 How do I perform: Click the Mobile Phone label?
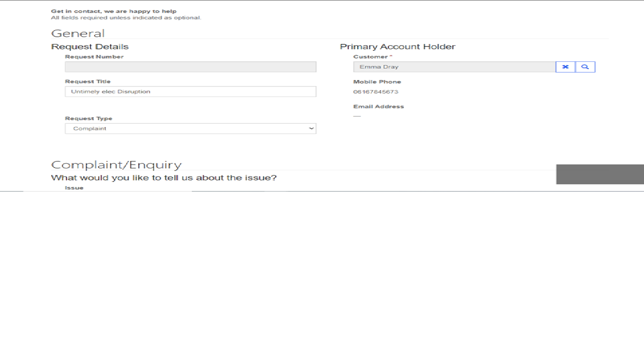[377, 82]
